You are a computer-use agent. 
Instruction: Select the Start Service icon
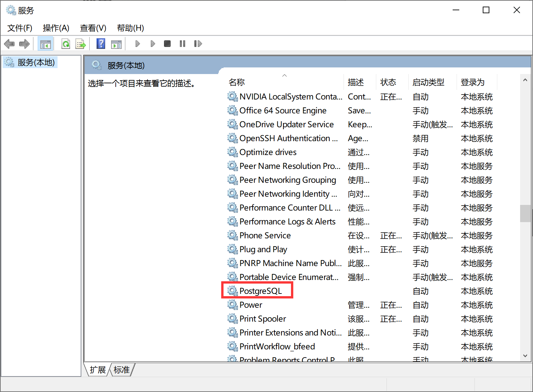(x=138, y=43)
